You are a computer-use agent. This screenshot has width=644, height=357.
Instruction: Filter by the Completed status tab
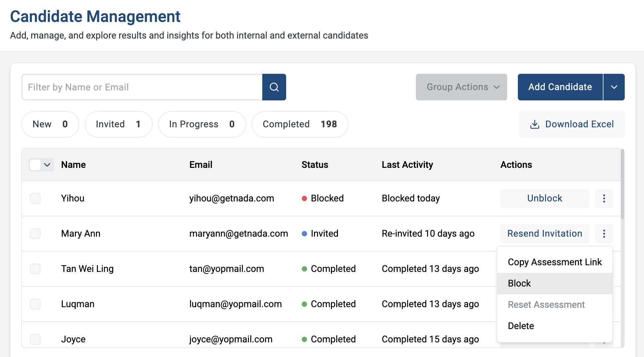tap(299, 124)
